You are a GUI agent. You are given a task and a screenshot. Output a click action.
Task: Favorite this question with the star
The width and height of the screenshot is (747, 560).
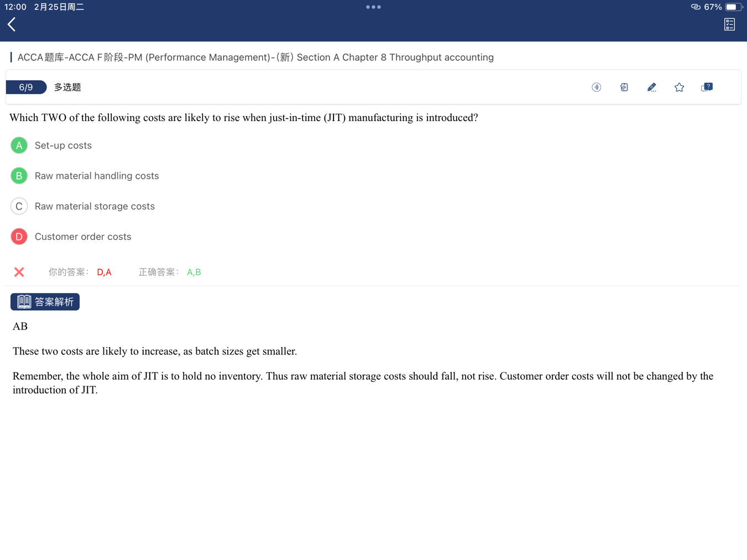(679, 87)
